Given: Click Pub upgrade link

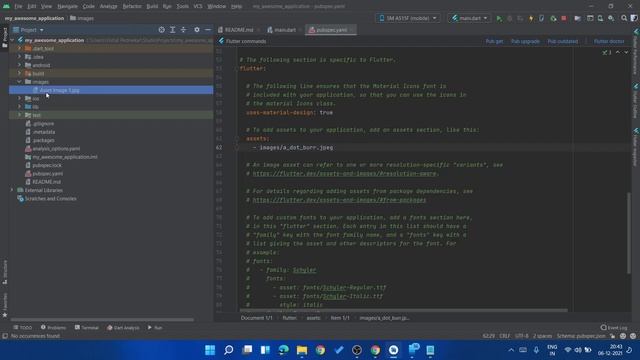Looking at the screenshot, I should coord(525,41).
